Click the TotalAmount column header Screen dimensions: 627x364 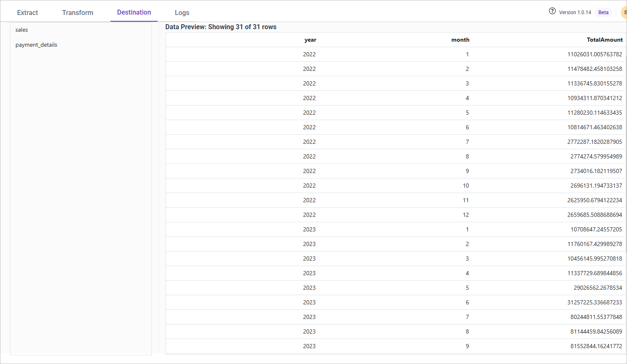click(604, 40)
